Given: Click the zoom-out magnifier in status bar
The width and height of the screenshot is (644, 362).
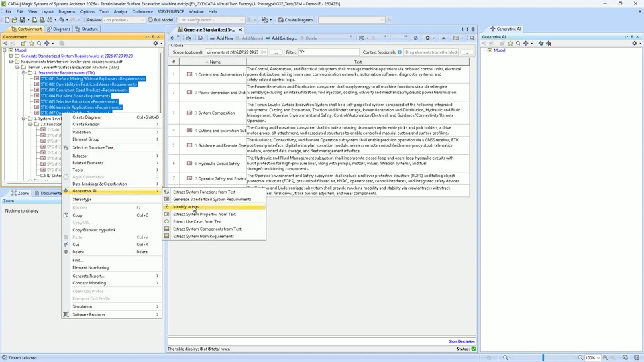Looking at the screenshot, I should [x=506, y=357].
